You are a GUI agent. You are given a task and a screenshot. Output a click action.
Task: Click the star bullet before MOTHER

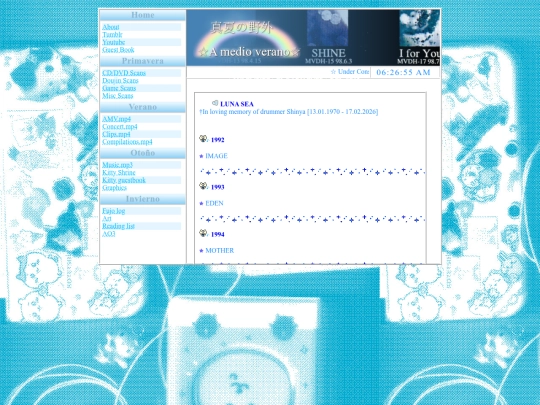click(201, 251)
